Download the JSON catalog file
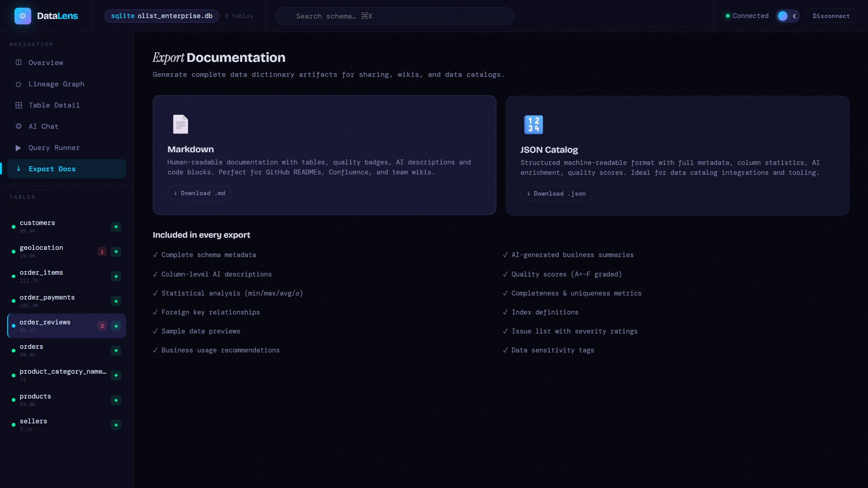The height and width of the screenshot is (488, 868). tap(556, 194)
